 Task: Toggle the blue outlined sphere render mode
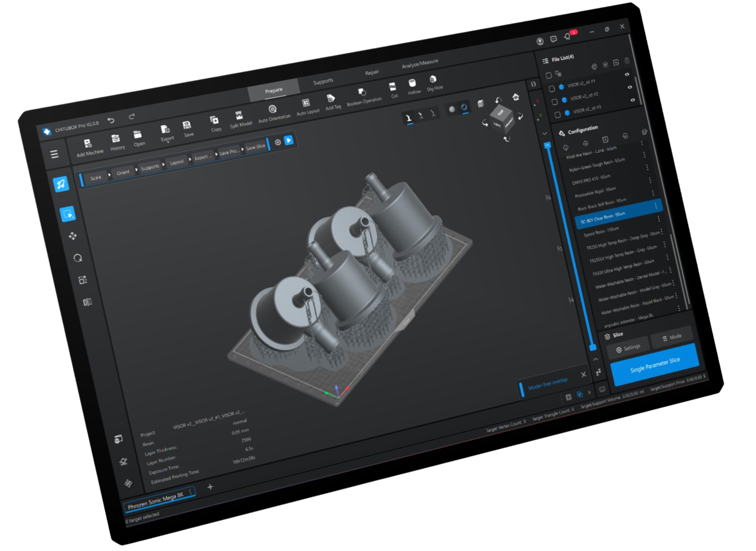click(464, 107)
